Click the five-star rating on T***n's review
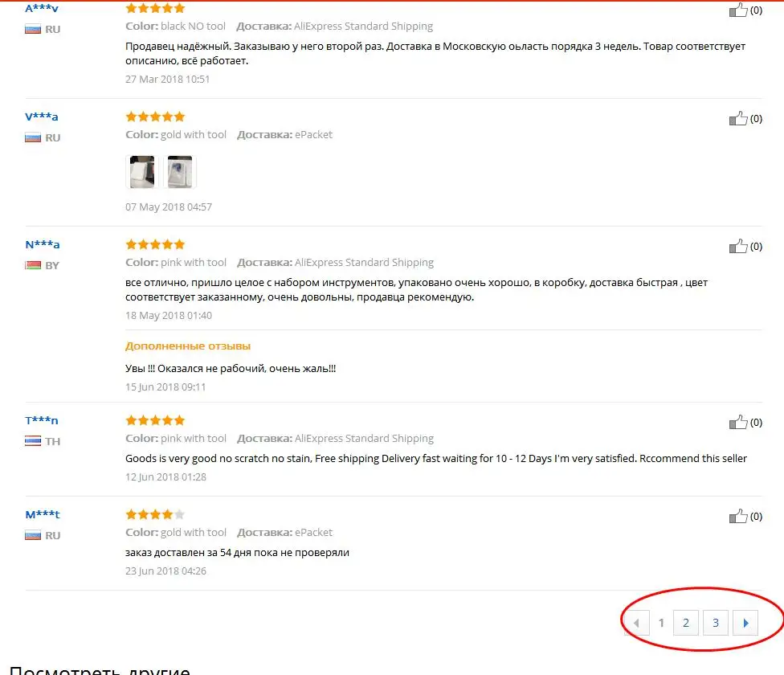This screenshot has height=675, width=784. [x=156, y=420]
